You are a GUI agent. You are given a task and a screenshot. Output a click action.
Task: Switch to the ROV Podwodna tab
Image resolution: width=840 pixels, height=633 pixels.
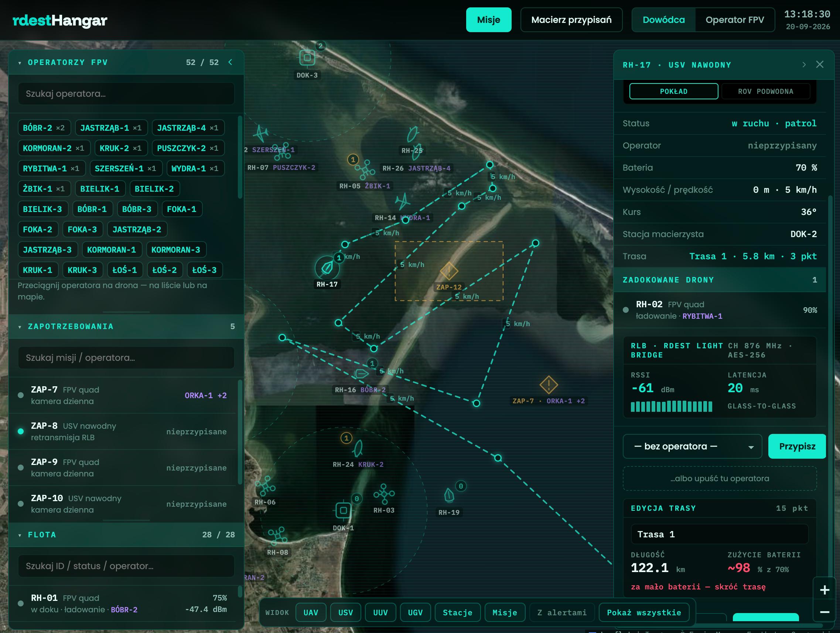[x=766, y=91]
